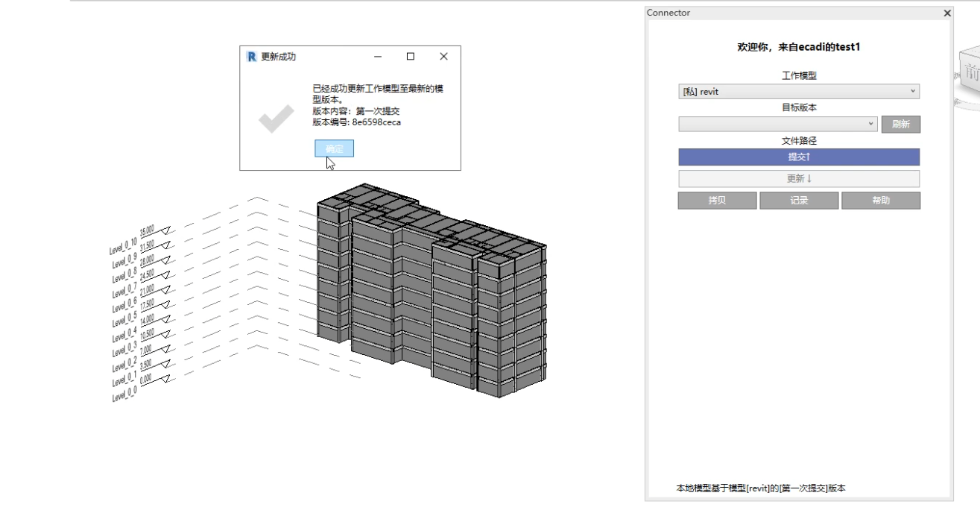Viewport: 980px width, 522px height.
Task: Select the Level_0_10 level marker
Action: (x=124, y=247)
